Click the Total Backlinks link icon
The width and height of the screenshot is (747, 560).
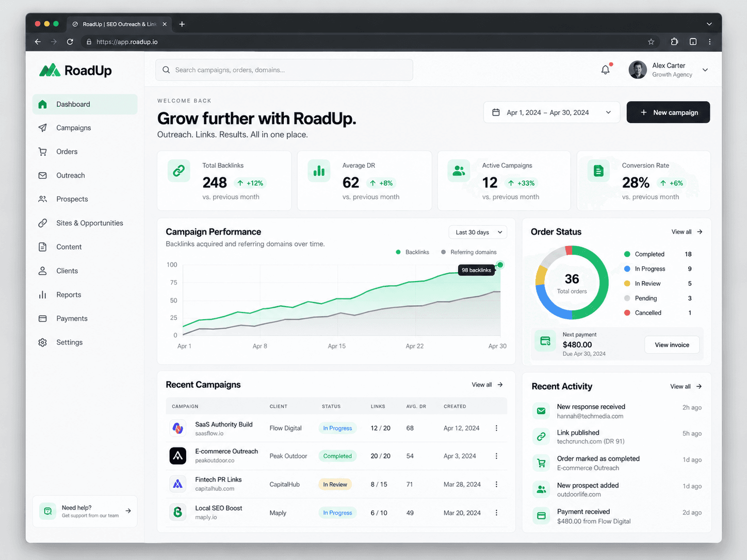pyautogui.click(x=179, y=171)
